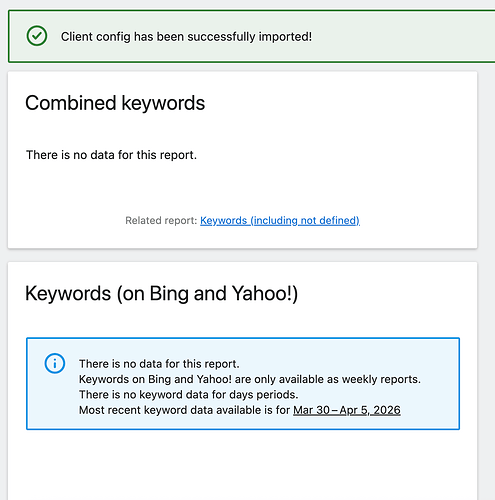Click the blue info circle icon
The height and width of the screenshot is (500, 495).
click(55, 363)
